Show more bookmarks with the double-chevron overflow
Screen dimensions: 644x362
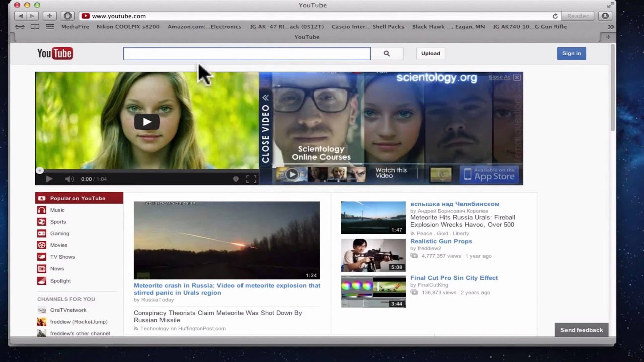click(611, 27)
